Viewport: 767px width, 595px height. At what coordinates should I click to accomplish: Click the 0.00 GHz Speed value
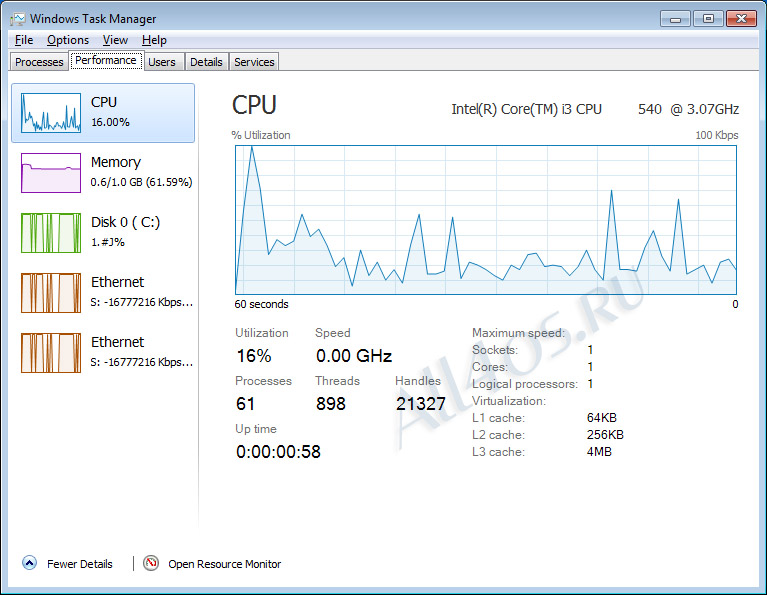354,356
